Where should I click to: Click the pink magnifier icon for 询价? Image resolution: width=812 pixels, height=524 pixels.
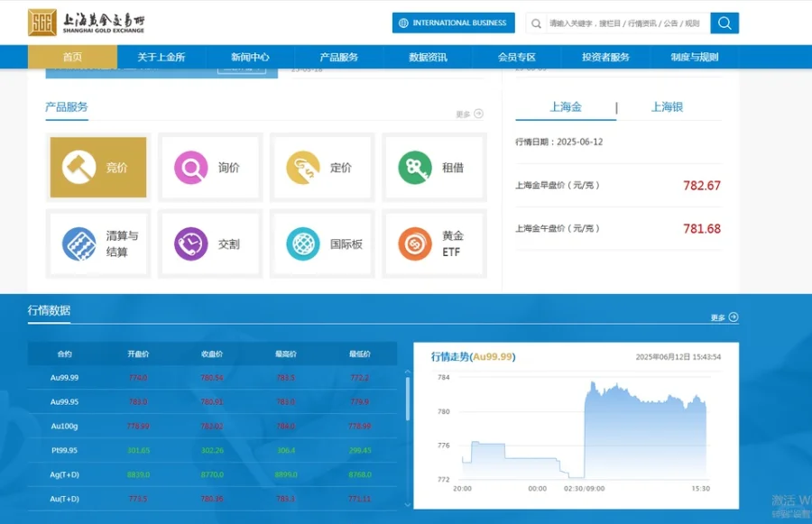pos(191,167)
